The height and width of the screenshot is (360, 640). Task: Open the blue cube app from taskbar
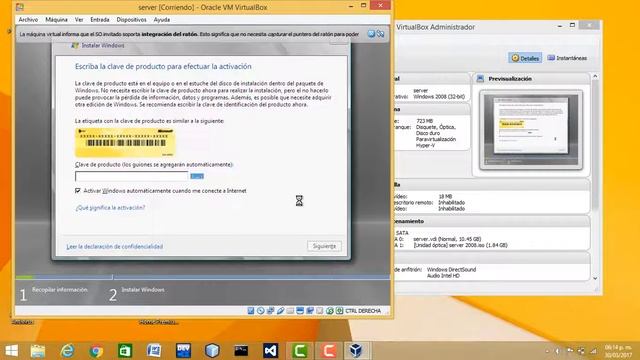212,351
